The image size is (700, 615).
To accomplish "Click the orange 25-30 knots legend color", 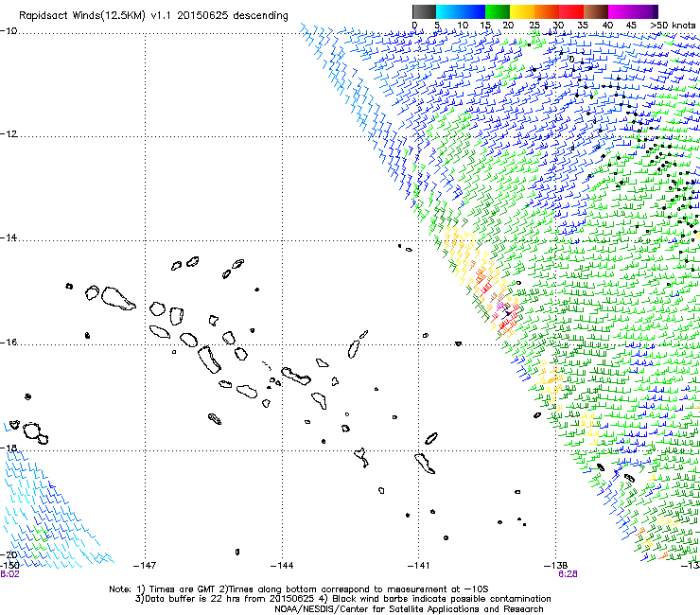I will click(547, 11).
